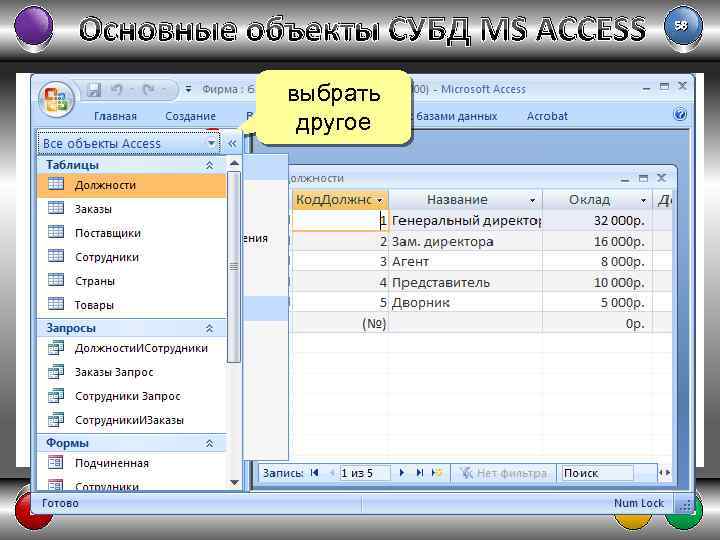
Task: Go to the last record
Action: pos(419,472)
